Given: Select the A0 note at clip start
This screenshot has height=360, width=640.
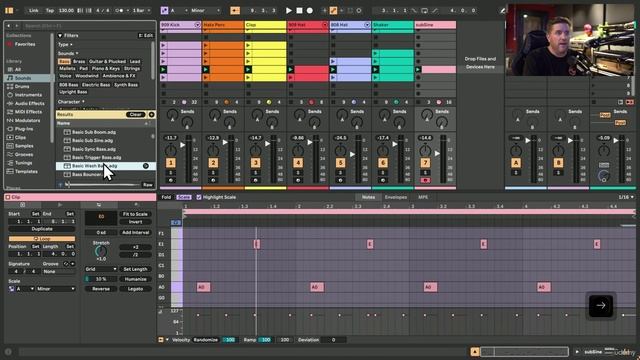Looking at the screenshot, I should click(203, 287).
